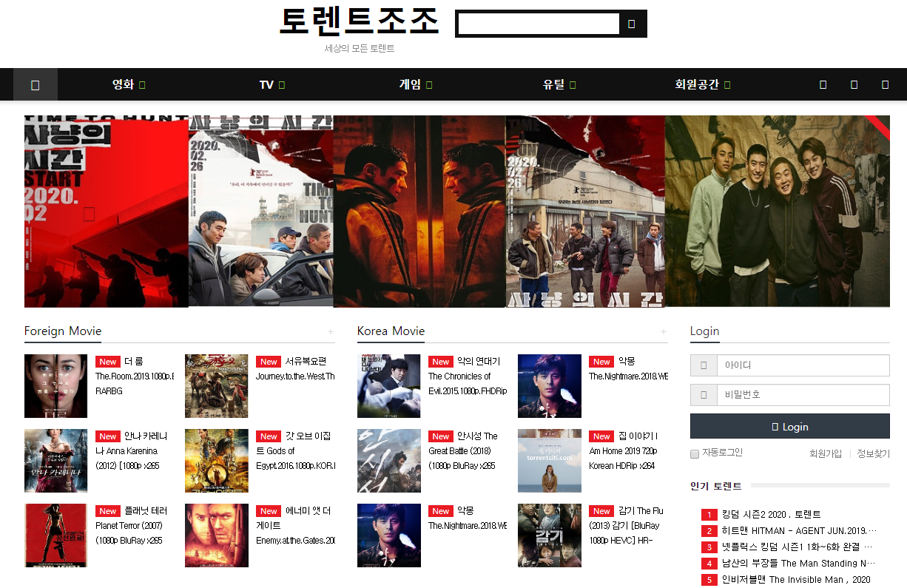Click the middle of three right-side navigation icons

tap(854, 85)
